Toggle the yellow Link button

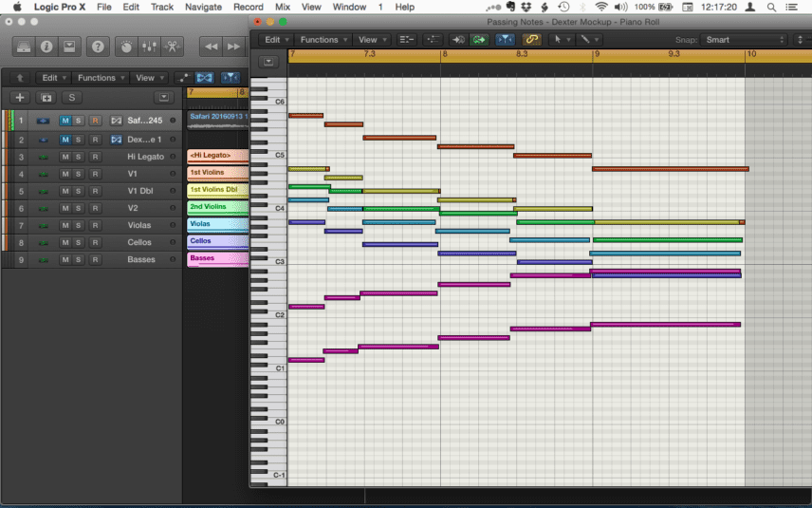coord(531,39)
